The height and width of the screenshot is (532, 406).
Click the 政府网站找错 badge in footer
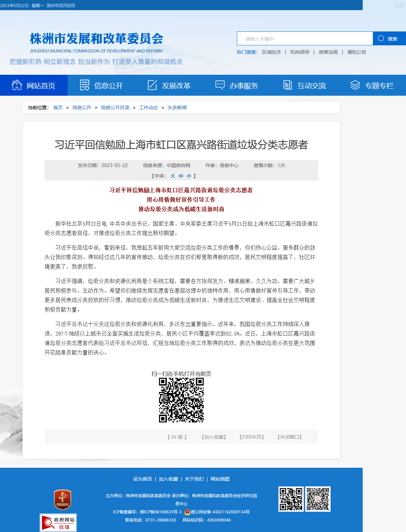tap(58, 523)
